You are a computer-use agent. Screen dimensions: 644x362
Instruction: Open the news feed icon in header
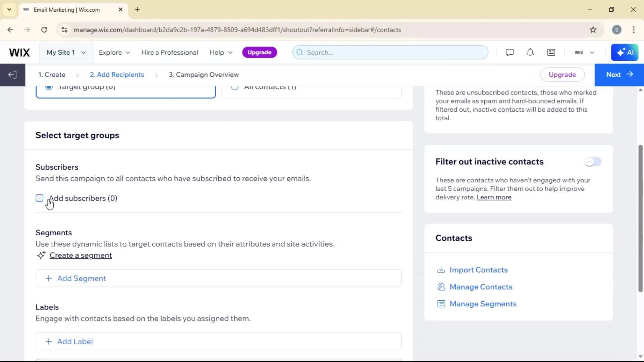click(551, 53)
